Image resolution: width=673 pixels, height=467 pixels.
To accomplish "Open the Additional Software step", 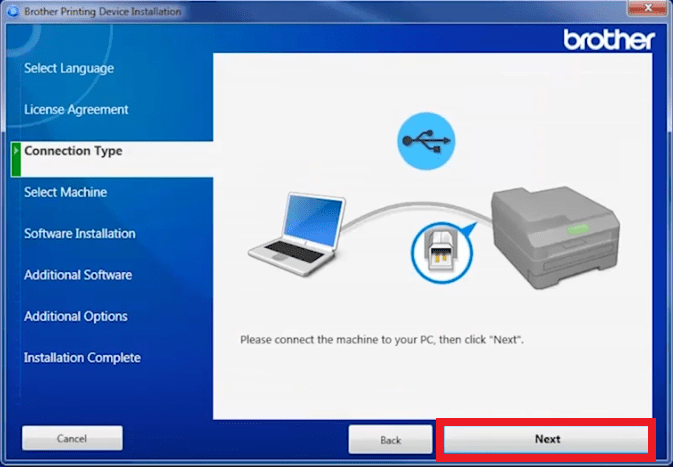I will 78,275.
